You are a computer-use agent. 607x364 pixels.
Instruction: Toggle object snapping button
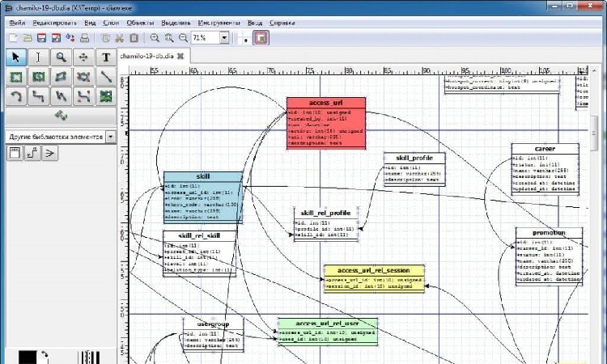pos(261,38)
